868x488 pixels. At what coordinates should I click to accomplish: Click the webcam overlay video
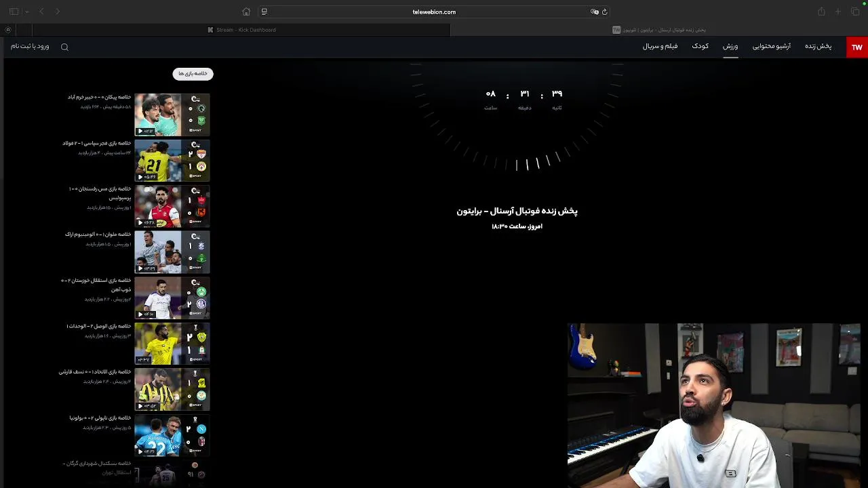click(x=714, y=405)
